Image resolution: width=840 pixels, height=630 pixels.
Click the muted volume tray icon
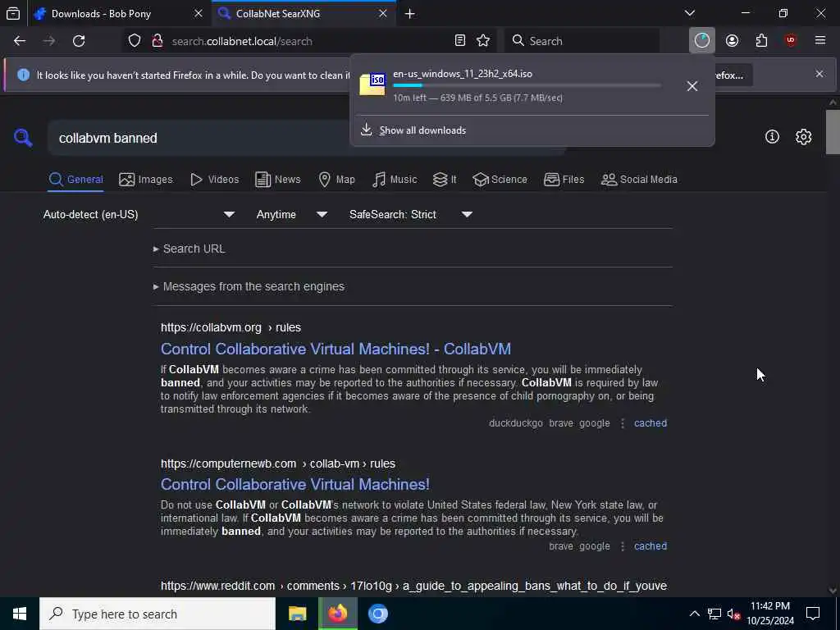[733, 614]
